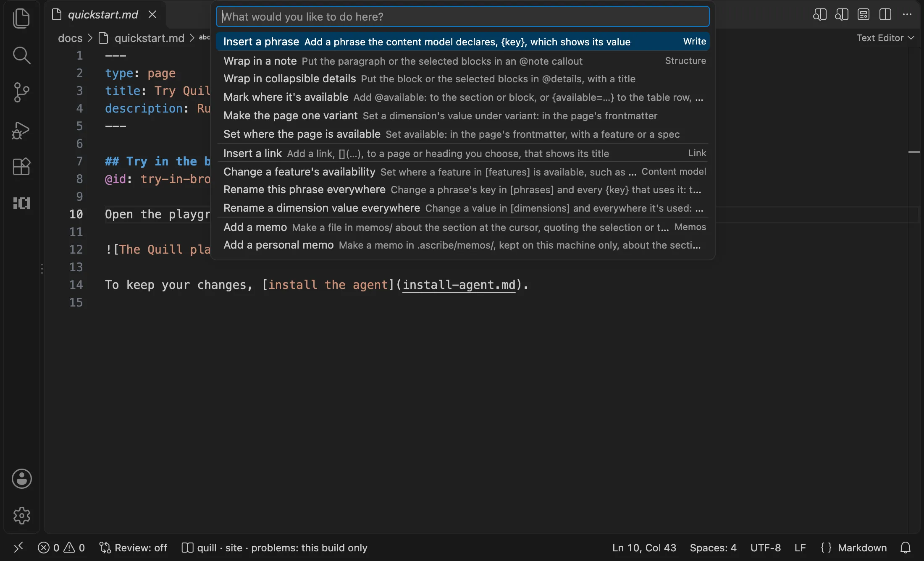Split the editor to the right
This screenshot has width=924, height=561.
(885, 15)
